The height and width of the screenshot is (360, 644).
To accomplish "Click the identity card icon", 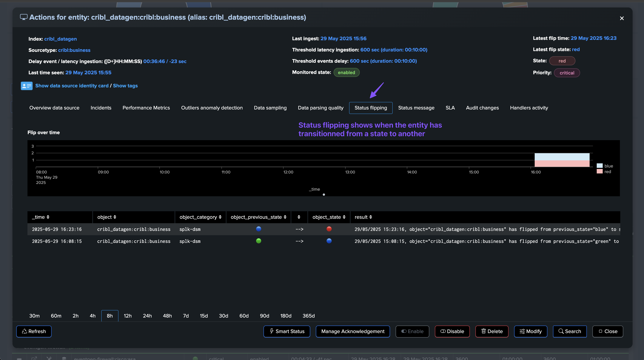I will 27,86.
